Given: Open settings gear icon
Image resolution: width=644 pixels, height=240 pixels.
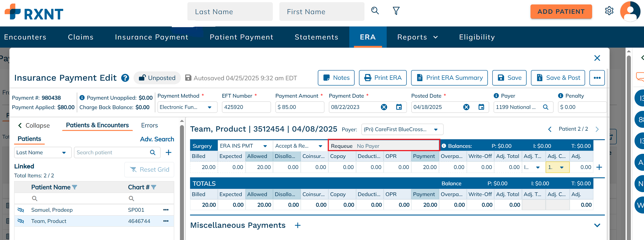Looking at the screenshot, I should pyautogui.click(x=609, y=11).
